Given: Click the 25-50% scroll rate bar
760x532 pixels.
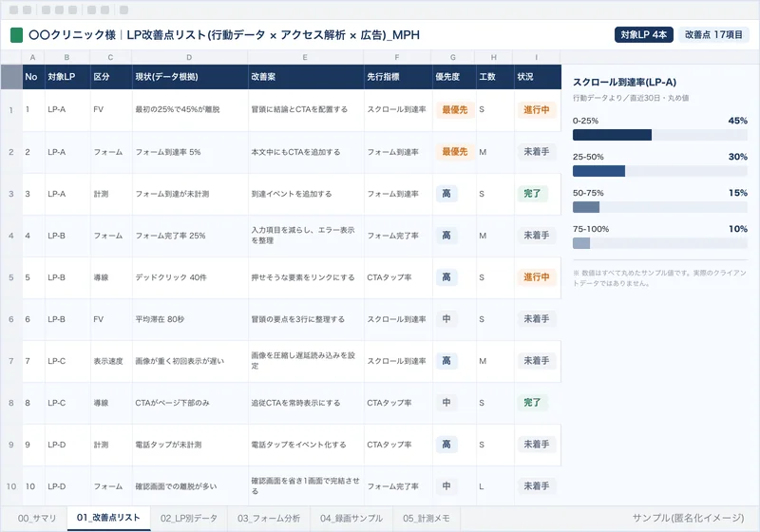Looking at the screenshot, I should coord(659,171).
